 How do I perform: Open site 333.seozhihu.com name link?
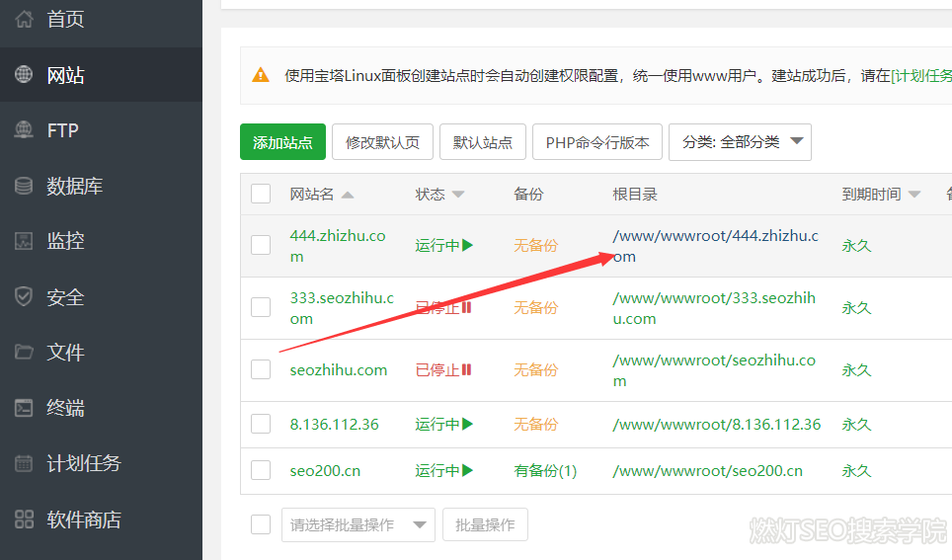pos(342,308)
